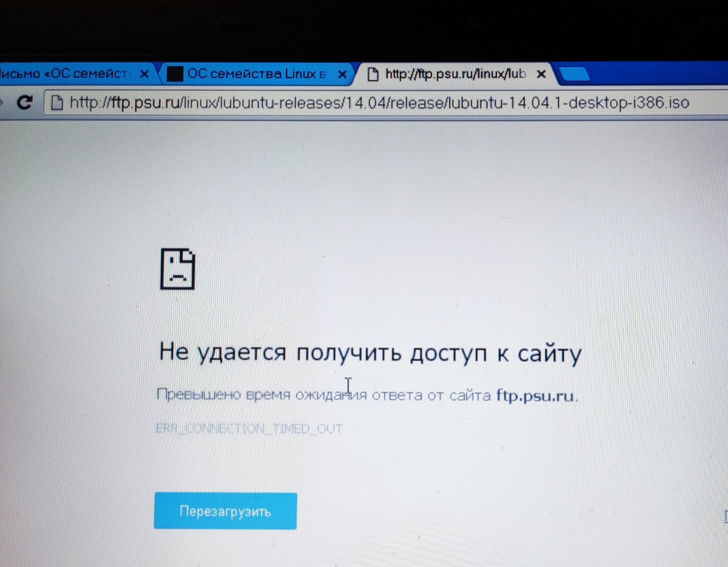Screen dimensions: 728x567
Task: Close the ОС семейства Linux tab
Action: pos(342,75)
